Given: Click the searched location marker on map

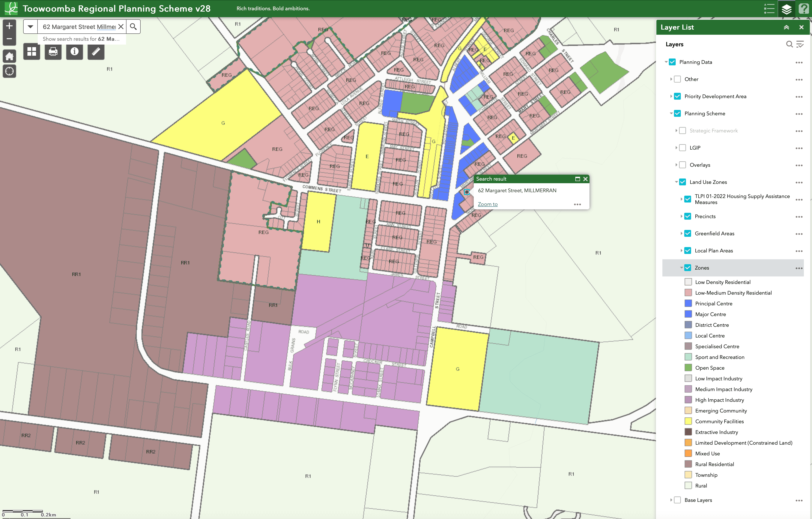Looking at the screenshot, I should coord(467,192).
